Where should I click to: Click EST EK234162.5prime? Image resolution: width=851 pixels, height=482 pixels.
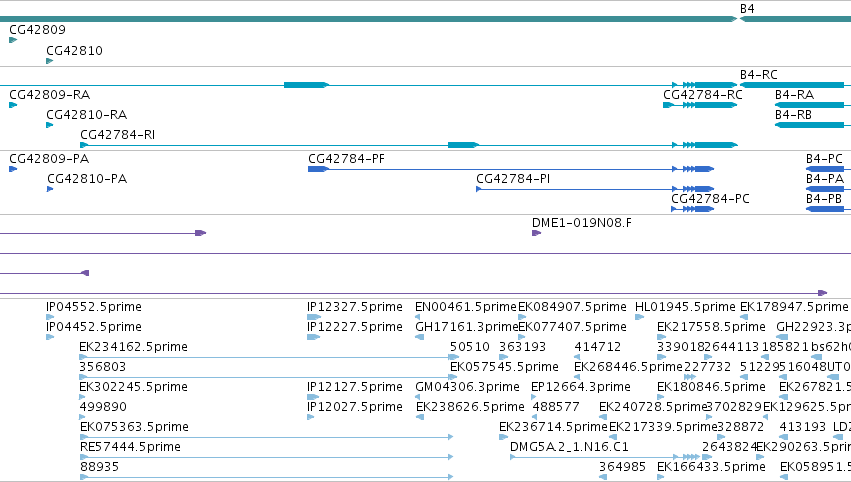pyautogui.click(x=134, y=347)
